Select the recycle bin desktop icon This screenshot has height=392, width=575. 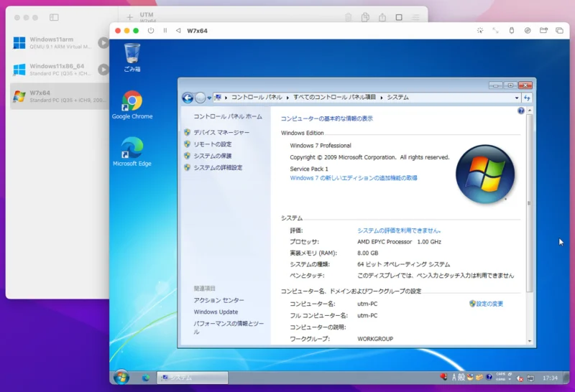coord(132,57)
